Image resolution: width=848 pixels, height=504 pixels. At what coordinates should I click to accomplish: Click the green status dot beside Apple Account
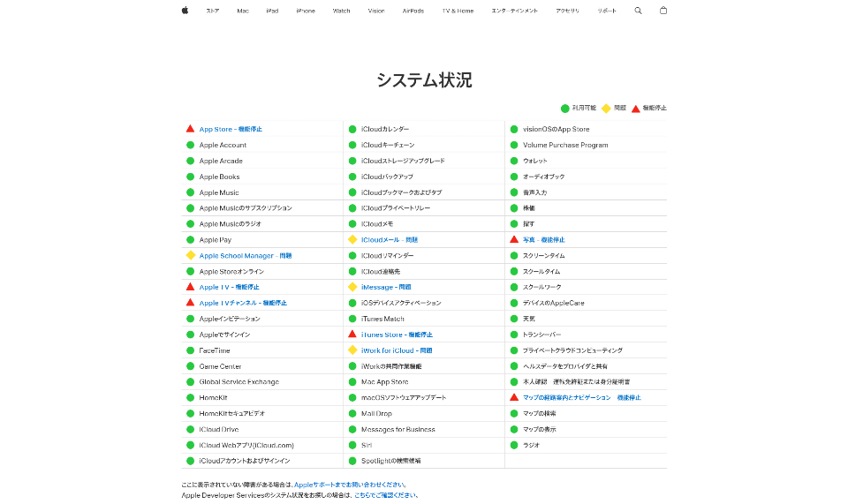coord(191,145)
